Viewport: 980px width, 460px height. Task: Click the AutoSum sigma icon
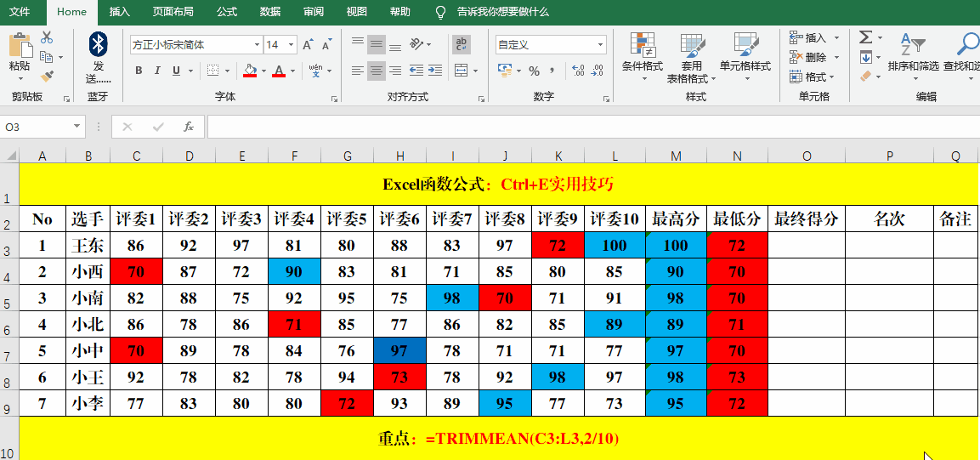point(865,37)
